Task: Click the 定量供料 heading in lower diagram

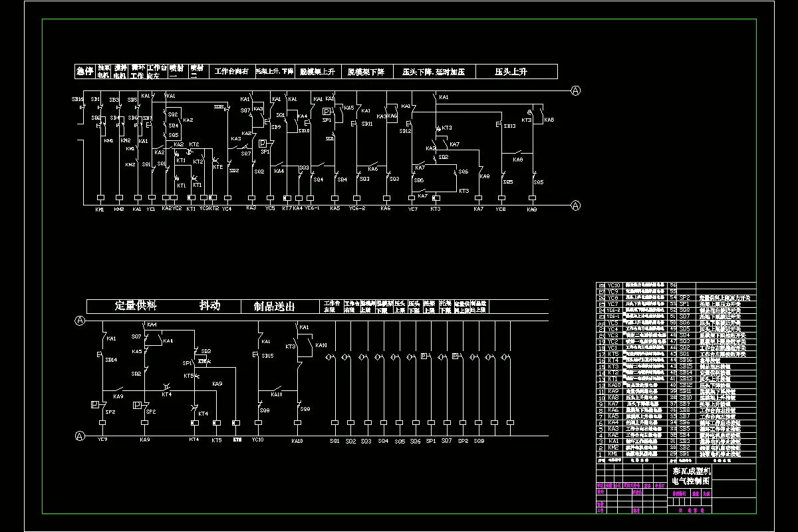Action: pyautogui.click(x=136, y=306)
